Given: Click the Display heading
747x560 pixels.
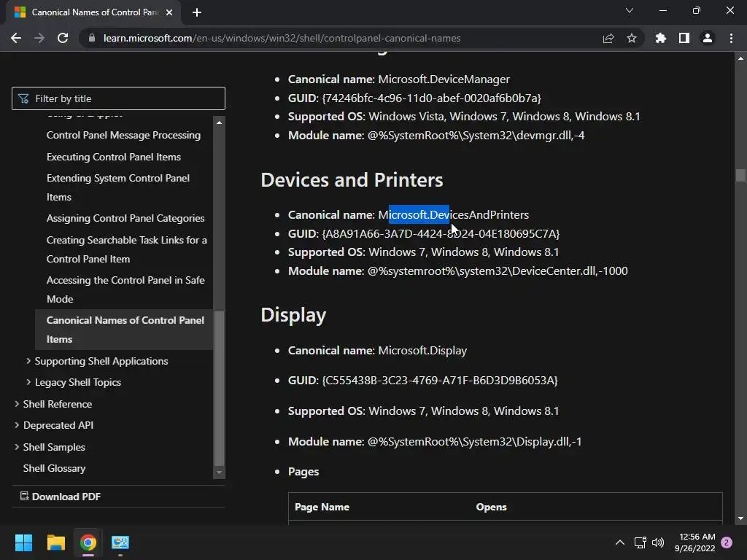Looking at the screenshot, I should (x=293, y=315).
